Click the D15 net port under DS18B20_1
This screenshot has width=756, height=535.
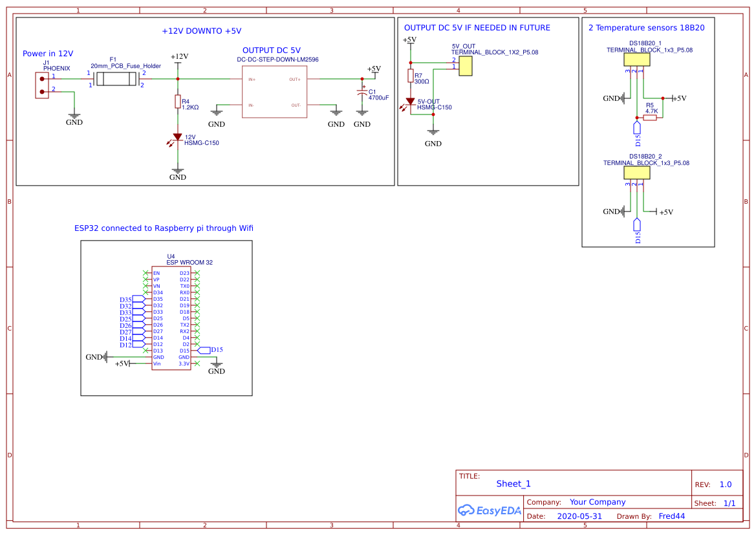(x=637, y=127)
